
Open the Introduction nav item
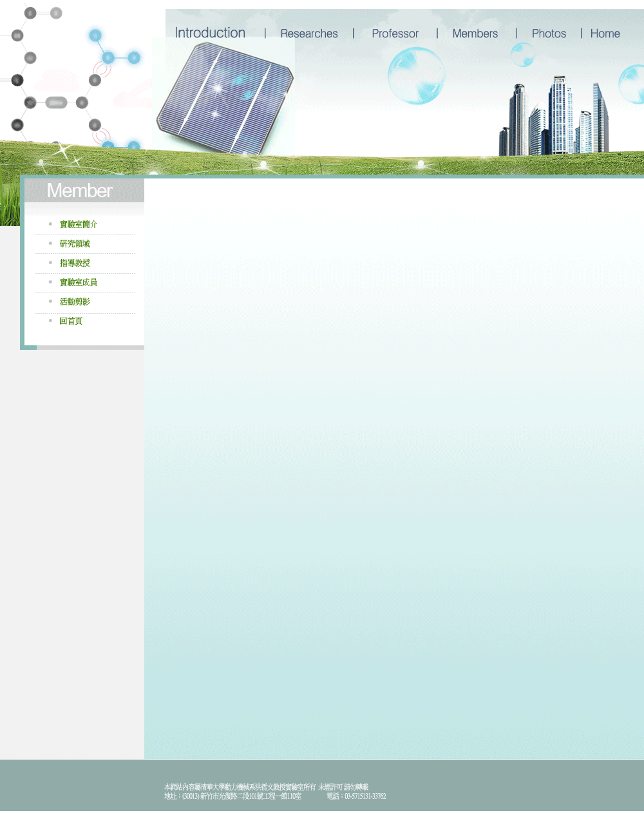point(210,33)
